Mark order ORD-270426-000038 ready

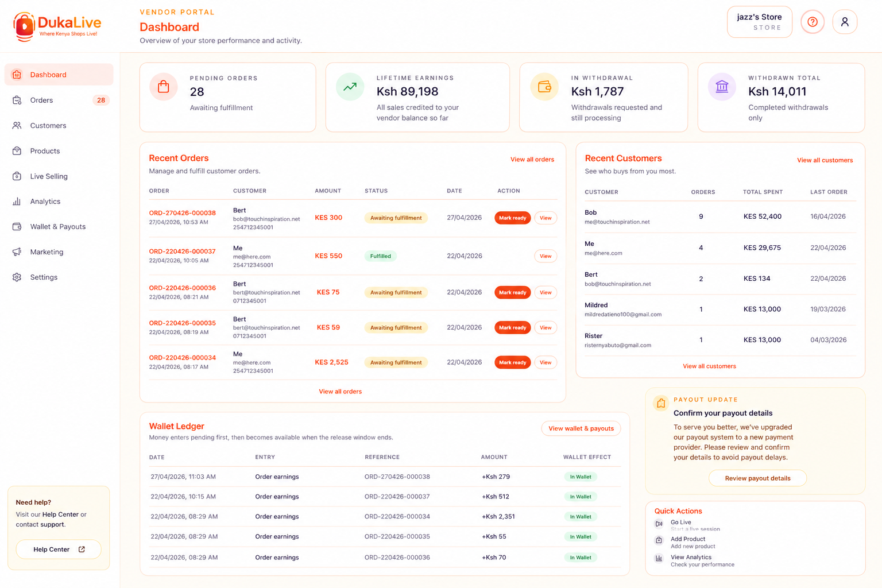pos(512,218)
